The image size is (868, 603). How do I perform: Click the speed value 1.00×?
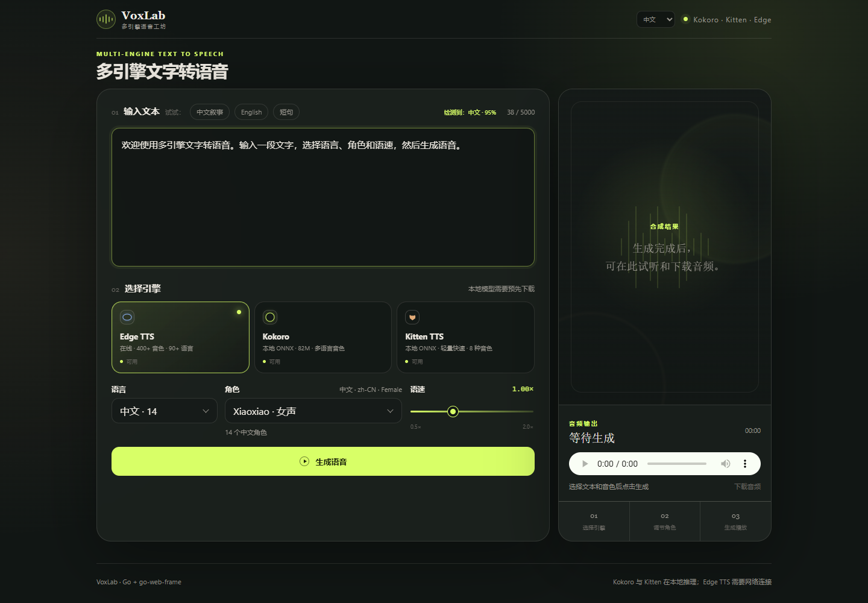(523, 389)
